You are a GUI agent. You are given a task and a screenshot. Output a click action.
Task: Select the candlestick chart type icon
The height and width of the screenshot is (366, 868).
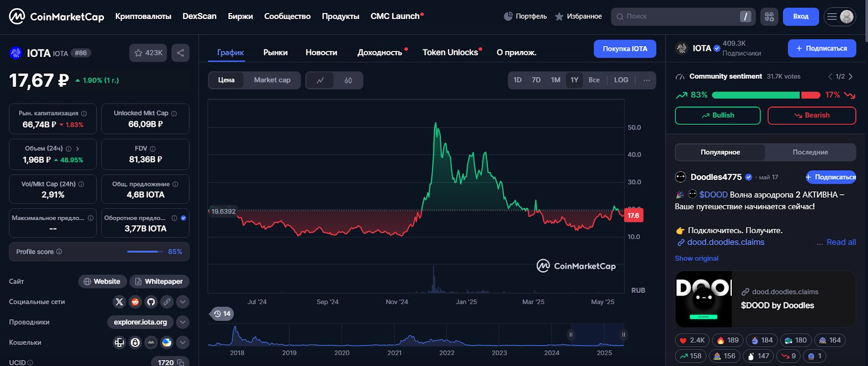348,80
